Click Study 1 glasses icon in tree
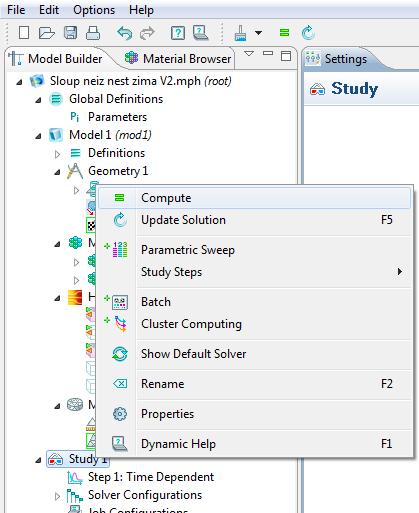The width and height of the screenshot is (419, 513). coord(55,459)
